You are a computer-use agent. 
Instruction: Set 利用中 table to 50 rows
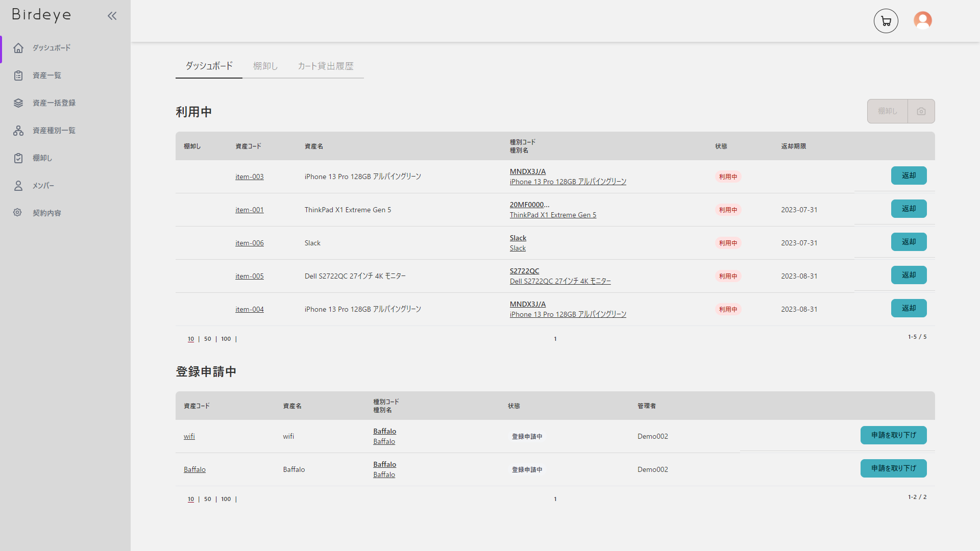point(207,339)
